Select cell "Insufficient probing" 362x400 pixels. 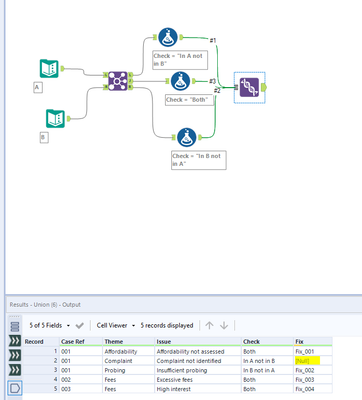tap(198, 370)
